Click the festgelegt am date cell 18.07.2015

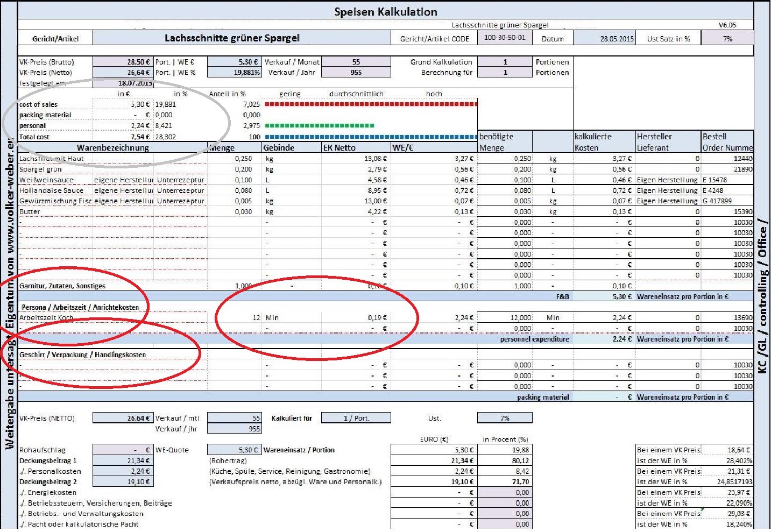coord(123,83)
